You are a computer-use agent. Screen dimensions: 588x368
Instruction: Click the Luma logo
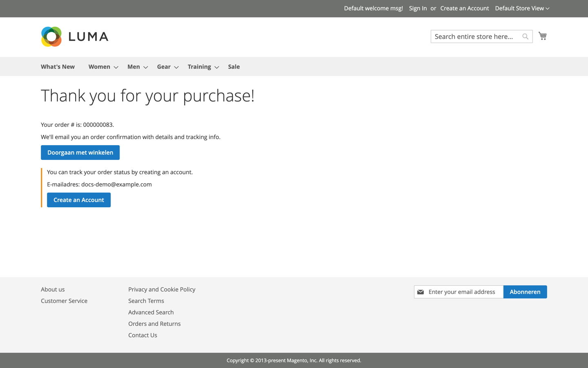pyautogui.click(x=75, y=37)
